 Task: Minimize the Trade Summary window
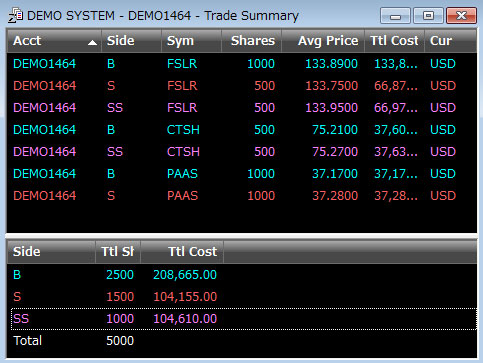pyautogui.click(x=395, y=16)
